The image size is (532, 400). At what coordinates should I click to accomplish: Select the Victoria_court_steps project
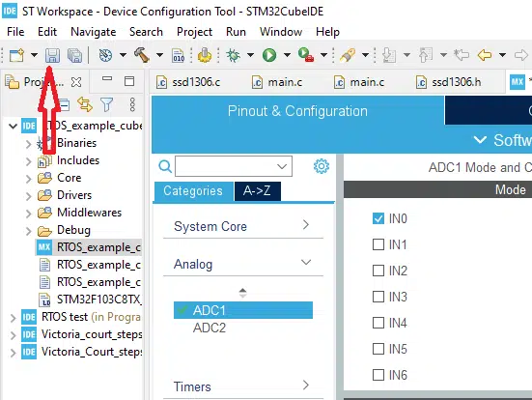pyautogui.click(x=81, y=334)
